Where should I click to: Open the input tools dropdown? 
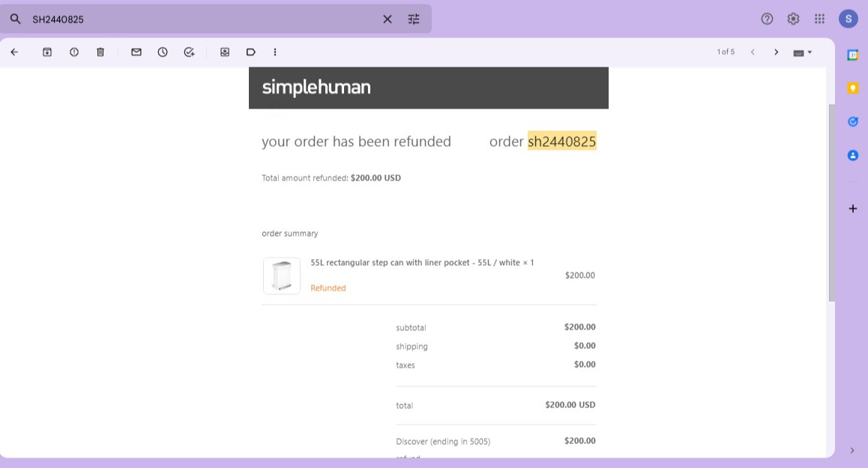click(803, 52)
